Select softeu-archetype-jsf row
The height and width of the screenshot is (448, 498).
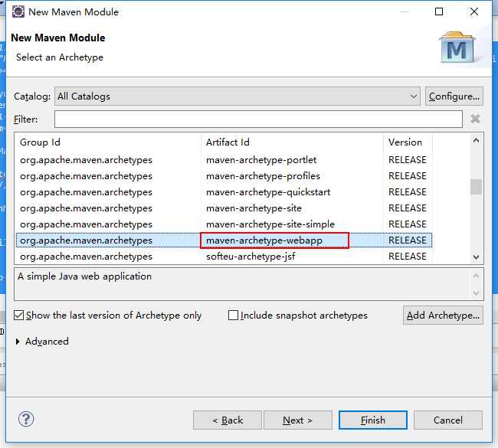224,257
